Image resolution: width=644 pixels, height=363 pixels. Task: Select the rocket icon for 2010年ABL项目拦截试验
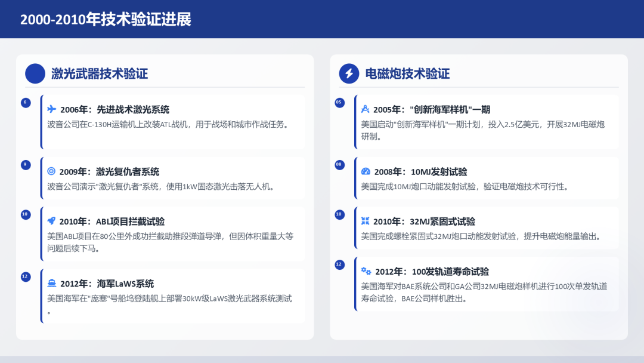[52, 221]
